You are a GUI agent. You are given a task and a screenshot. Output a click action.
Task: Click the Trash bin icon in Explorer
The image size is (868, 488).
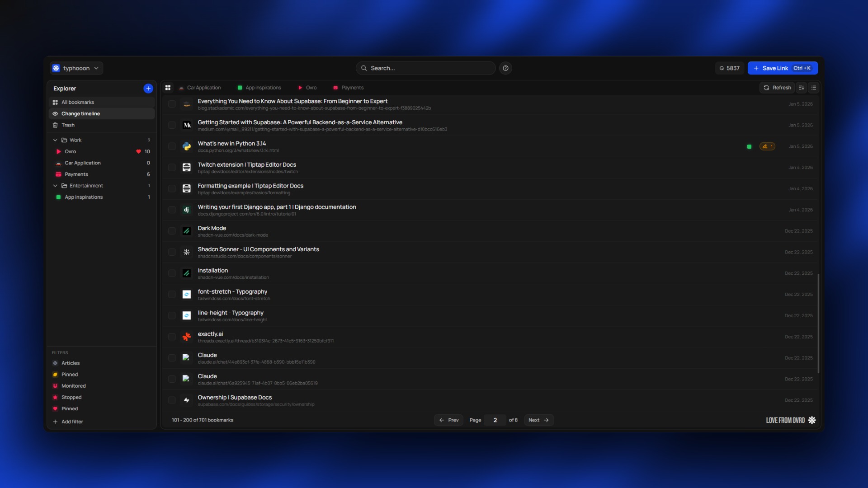click(55, 125)
